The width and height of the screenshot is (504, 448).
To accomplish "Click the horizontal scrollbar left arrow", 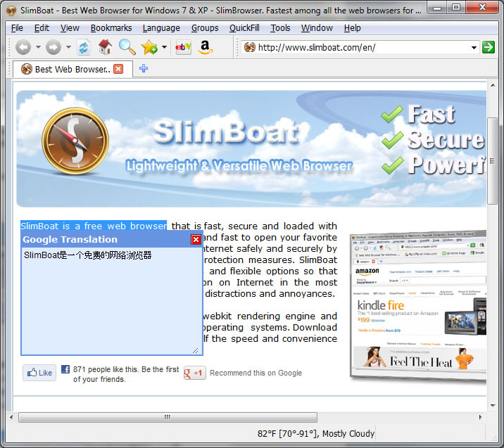I will (11, 417).
